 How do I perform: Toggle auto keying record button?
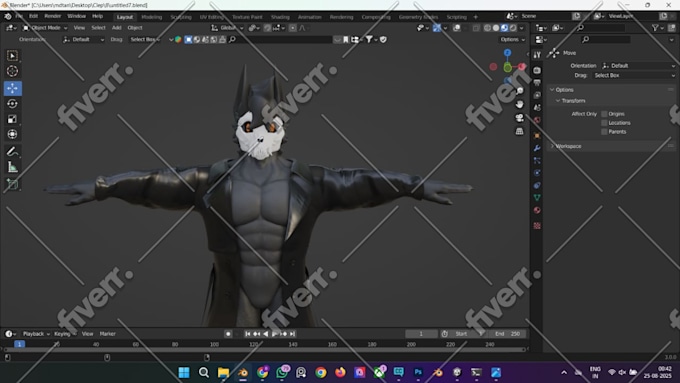[228, 334]
